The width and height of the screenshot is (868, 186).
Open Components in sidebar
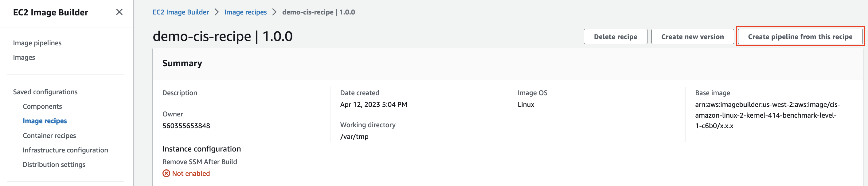(42, 106)
